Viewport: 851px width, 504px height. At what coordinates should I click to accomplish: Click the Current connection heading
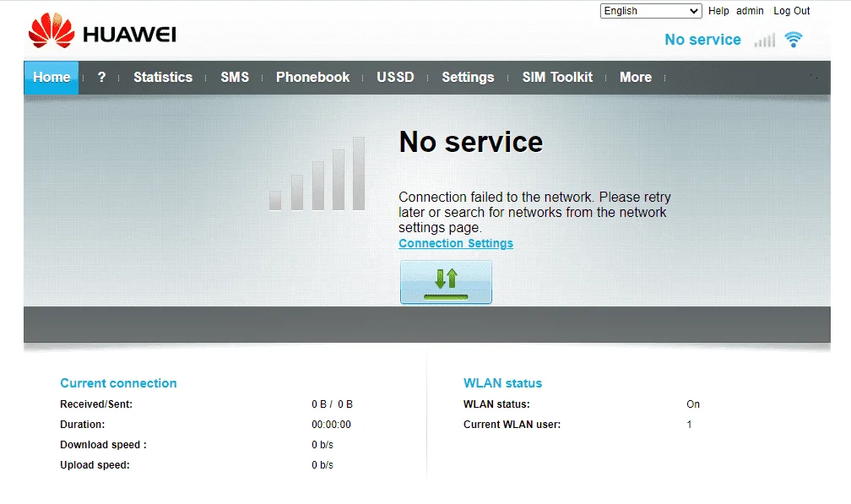pyautogui.click(x=118, y=383)
